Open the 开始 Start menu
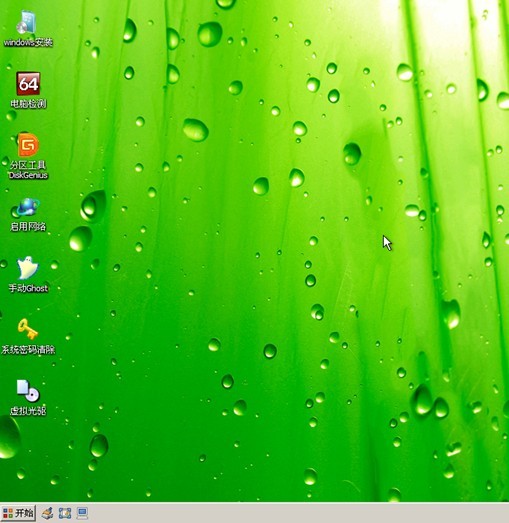The height and width of the screenshot is (523, 509). [18, 513]
